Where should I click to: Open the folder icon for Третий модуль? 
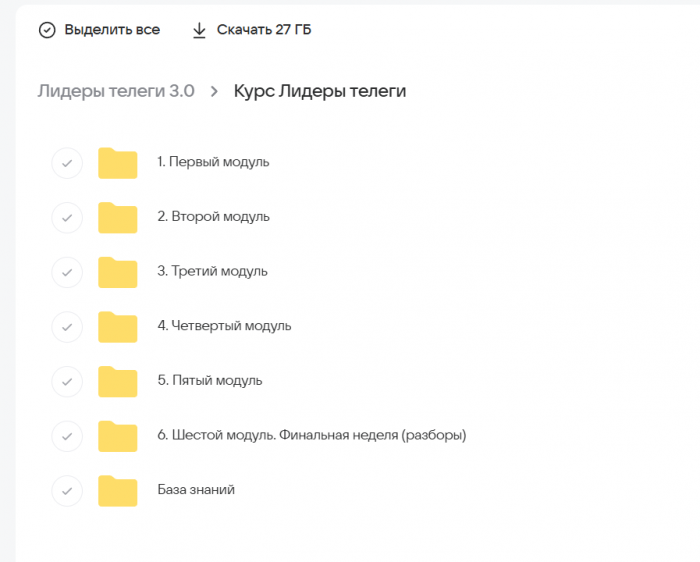point(117,272)
